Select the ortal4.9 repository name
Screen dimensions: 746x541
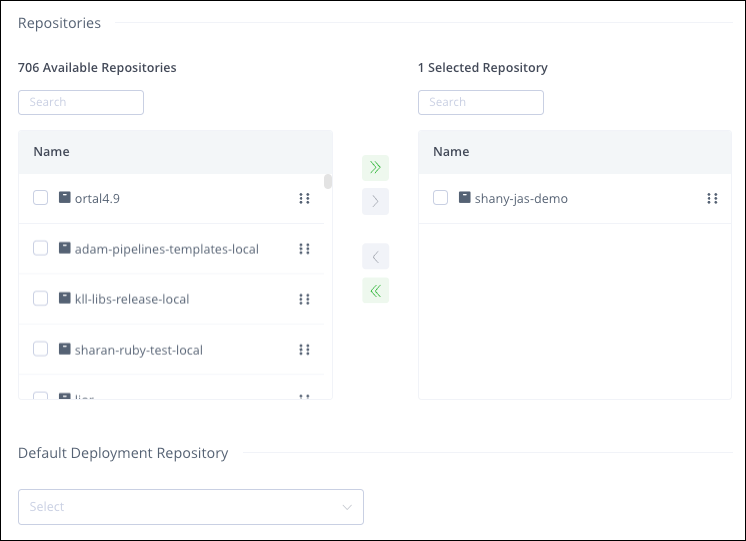pyautogui.click(x=97, y=198)
